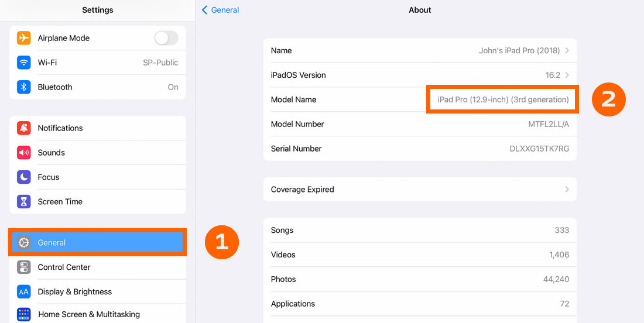
Task: Tap the Focus moon icon
Action: tap(24, 177)
